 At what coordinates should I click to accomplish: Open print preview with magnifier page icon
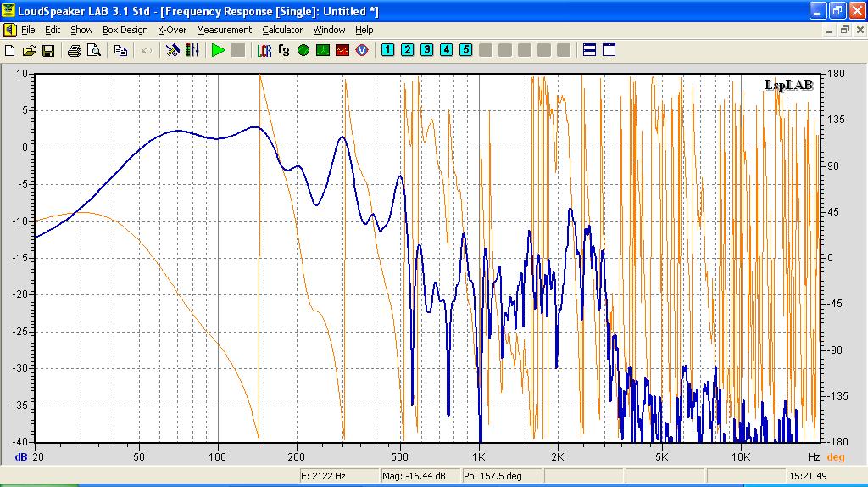pos(94,50)
